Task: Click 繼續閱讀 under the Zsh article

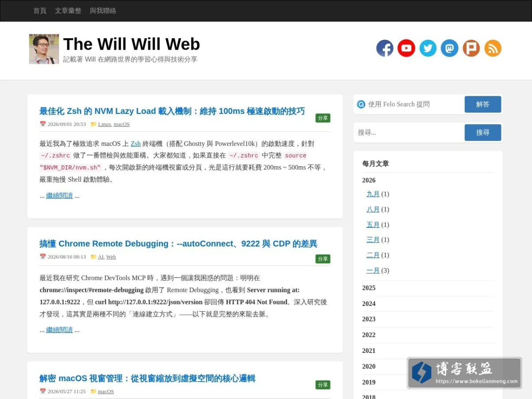Action: [59, 196]
